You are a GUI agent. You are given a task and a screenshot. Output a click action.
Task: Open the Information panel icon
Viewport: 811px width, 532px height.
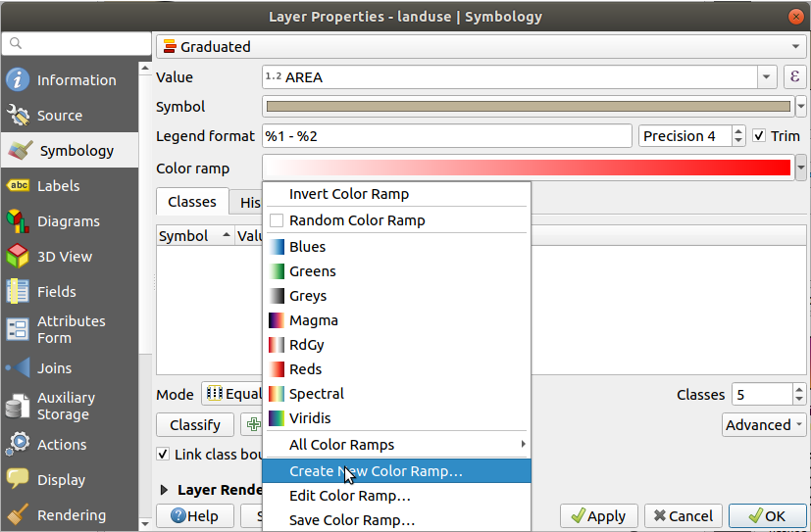click(18, 80)
